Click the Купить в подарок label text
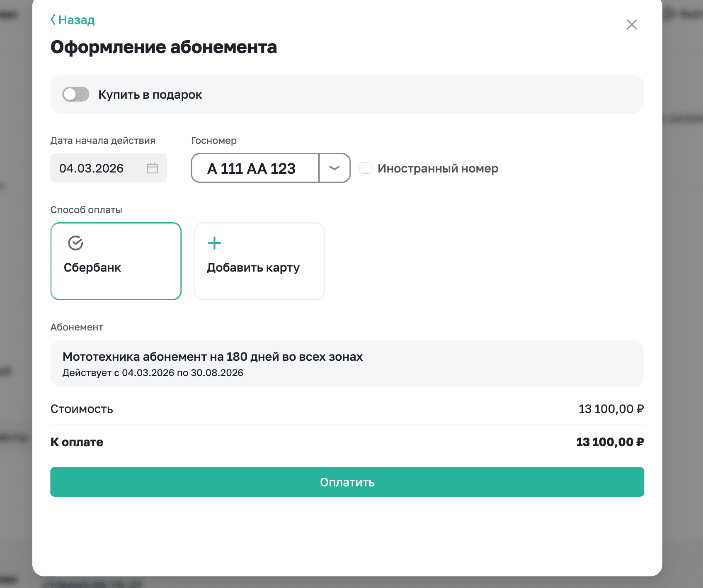 (150, 94)
